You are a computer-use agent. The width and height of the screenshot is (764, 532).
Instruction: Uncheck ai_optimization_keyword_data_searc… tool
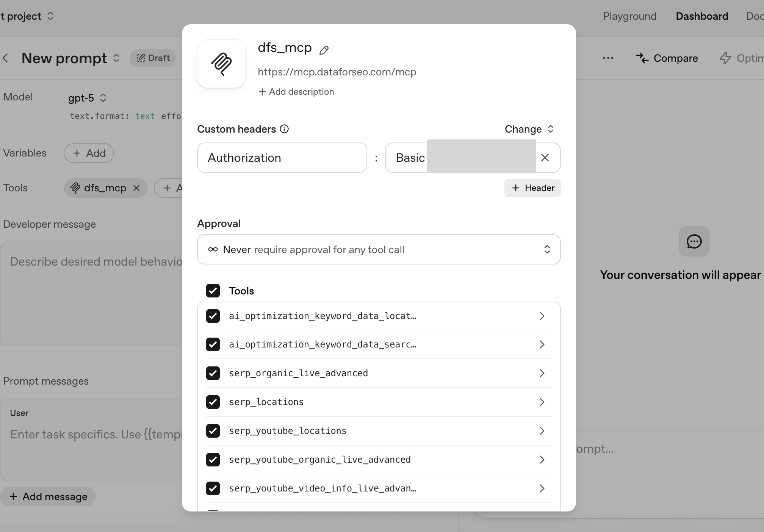pyautogui.click(x=213, y=344)
